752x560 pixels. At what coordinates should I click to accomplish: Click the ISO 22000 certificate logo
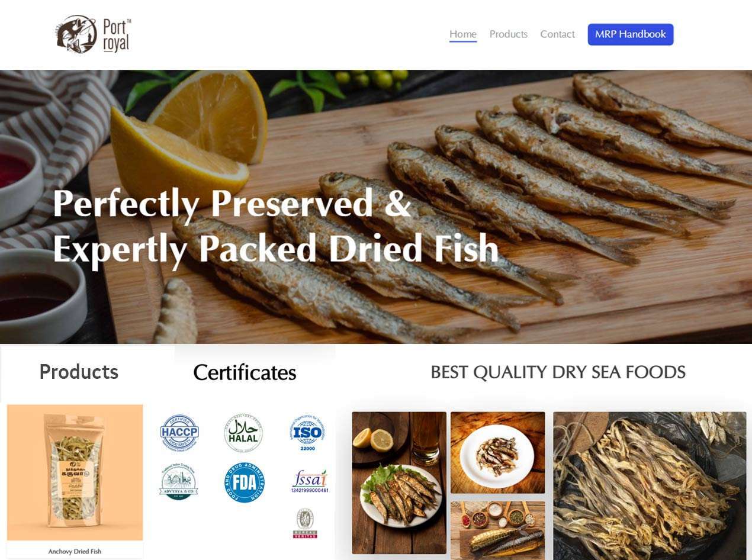click(x=307, y=433)
